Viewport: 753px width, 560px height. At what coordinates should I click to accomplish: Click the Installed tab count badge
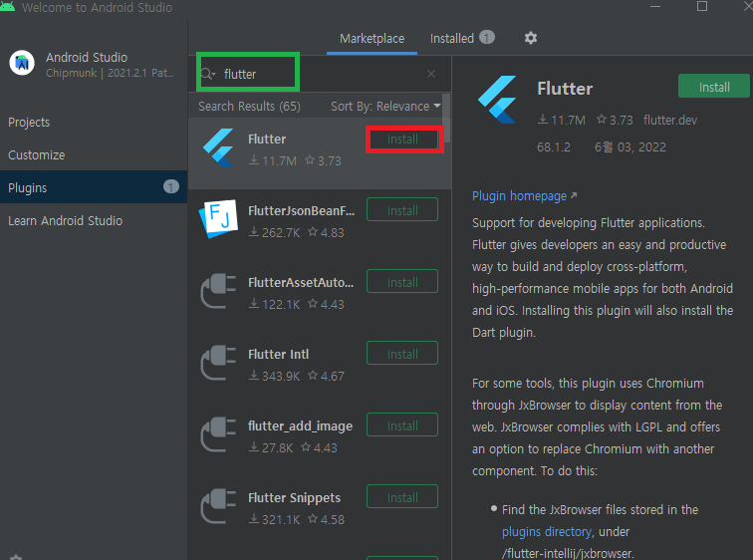coord(486,38)
